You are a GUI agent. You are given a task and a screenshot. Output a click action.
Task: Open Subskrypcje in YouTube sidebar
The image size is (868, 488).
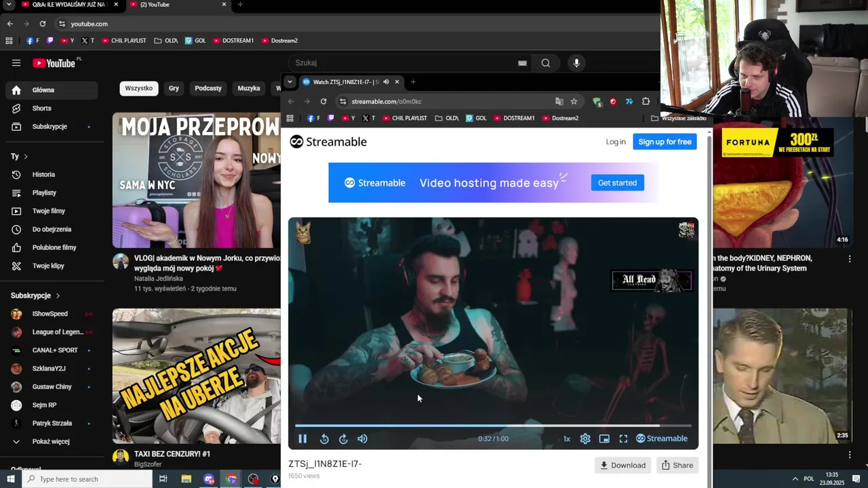(52, 127)
